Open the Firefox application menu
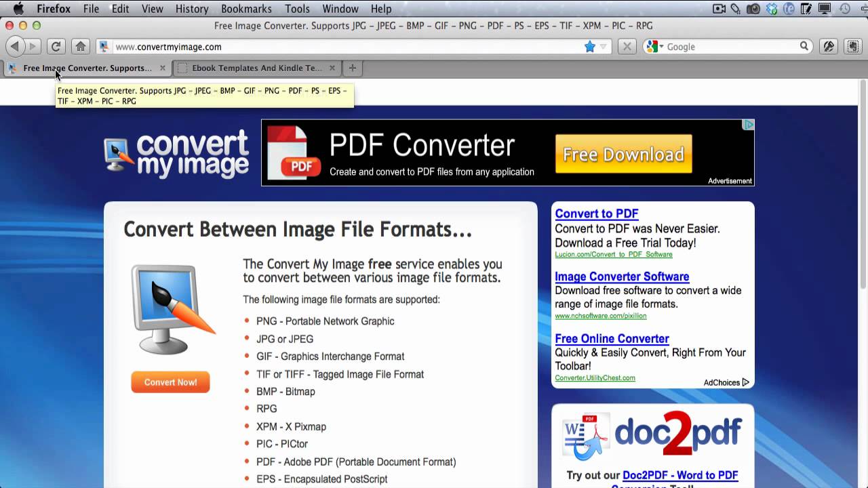 point(54,9)
